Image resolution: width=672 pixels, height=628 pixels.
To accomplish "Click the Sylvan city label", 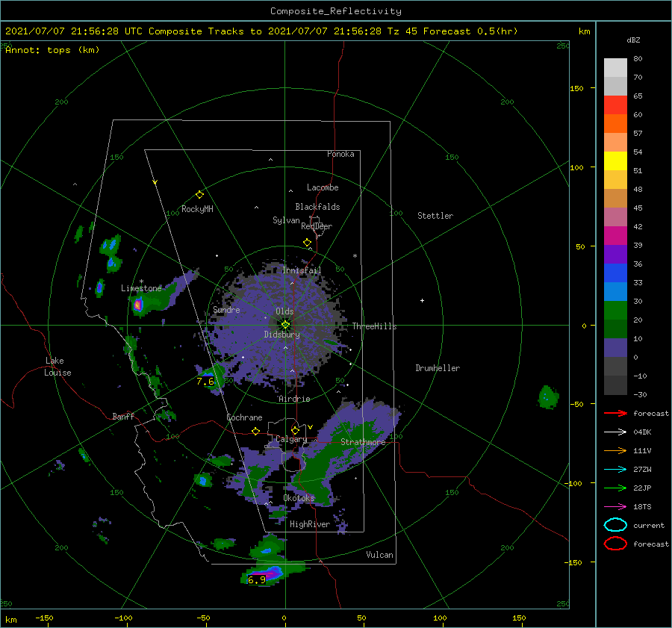I will [x=286, y=221].
